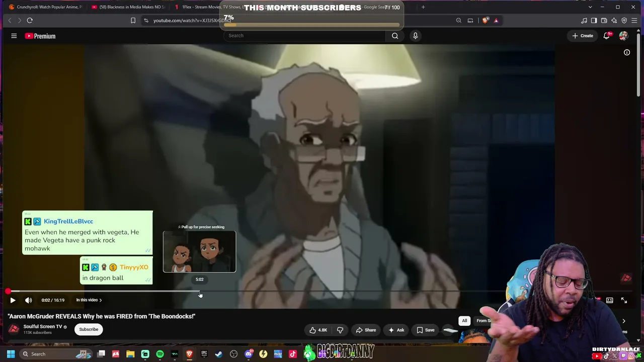Toggle the browser sidebar panel
This screenshot has width=644, height=362.
point(594,21)
